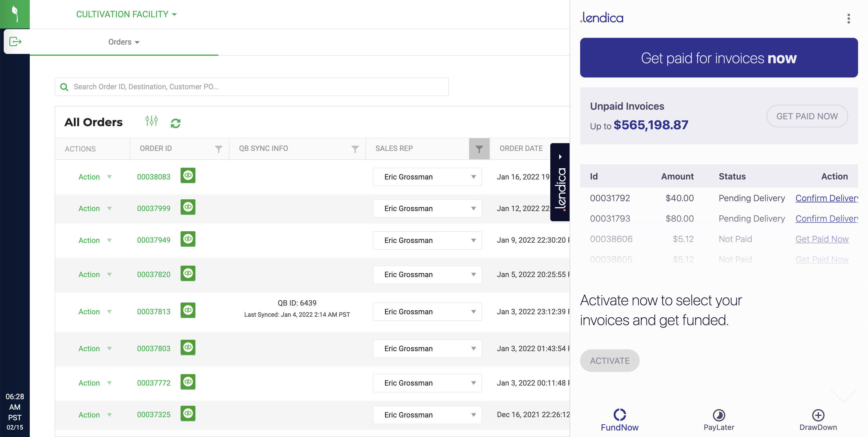
Task: Click the GET PAID NOW button
Action: pyautogui.click(x=807, y=116)
